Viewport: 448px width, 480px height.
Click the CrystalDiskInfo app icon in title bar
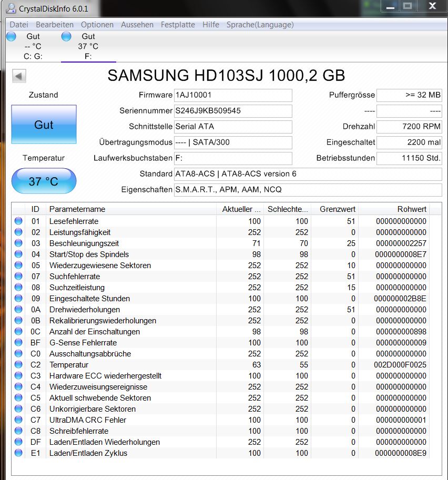[11, 8]
